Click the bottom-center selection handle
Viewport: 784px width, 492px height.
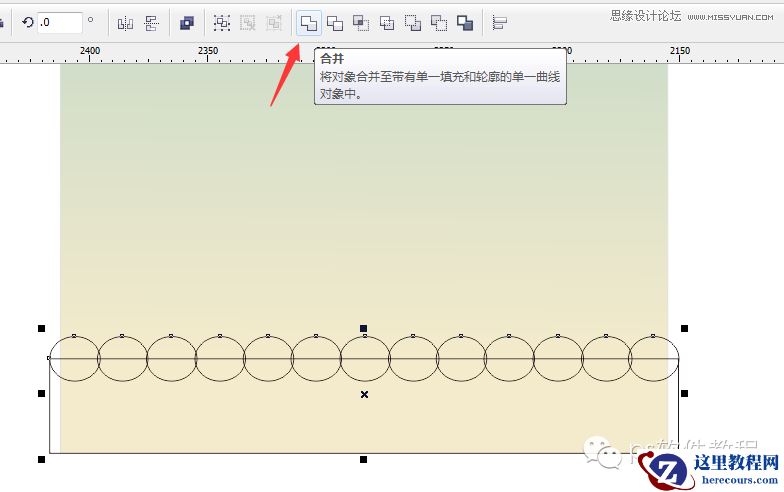[x=364, y=459]
